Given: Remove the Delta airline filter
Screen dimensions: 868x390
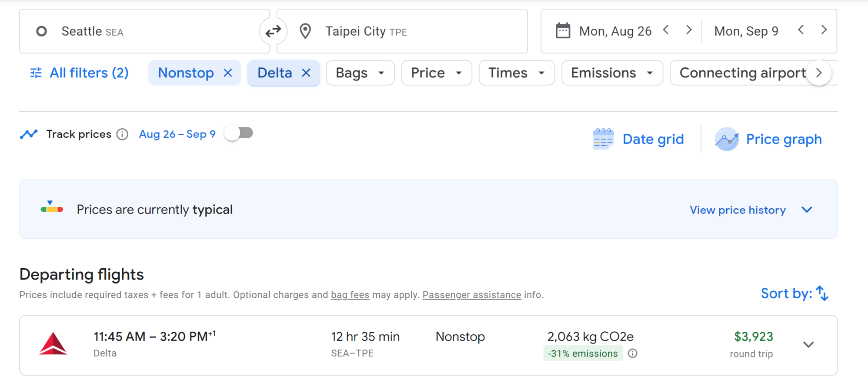Looking at the screenshot, I should click(307, 73).
